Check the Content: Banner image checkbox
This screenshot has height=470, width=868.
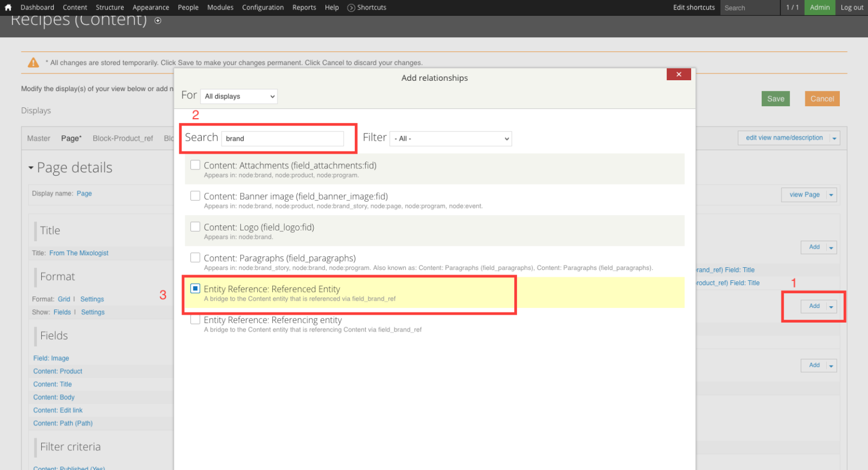195,195
